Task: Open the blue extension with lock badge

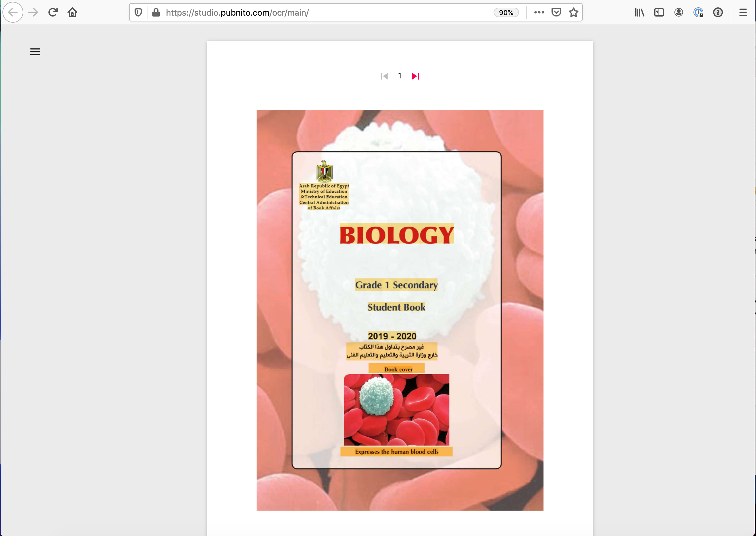Action: [698, 13]
